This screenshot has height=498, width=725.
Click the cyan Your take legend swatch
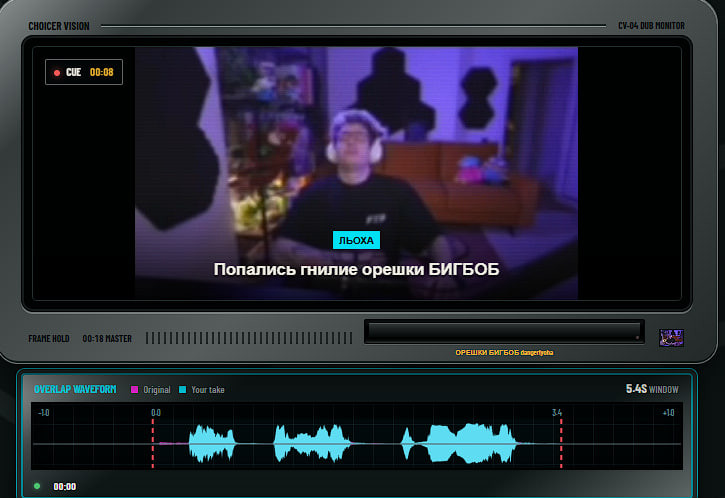coord(183,389)
